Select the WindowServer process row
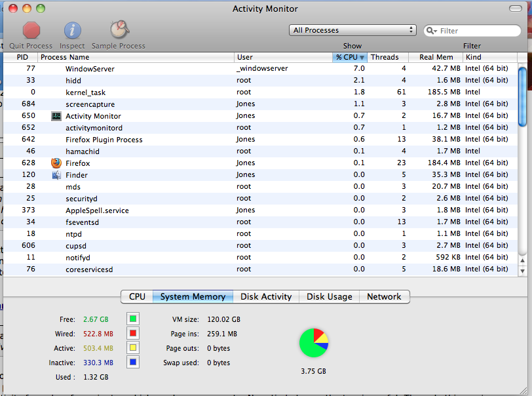Screen dimensions: 532x396 (260, 69)
